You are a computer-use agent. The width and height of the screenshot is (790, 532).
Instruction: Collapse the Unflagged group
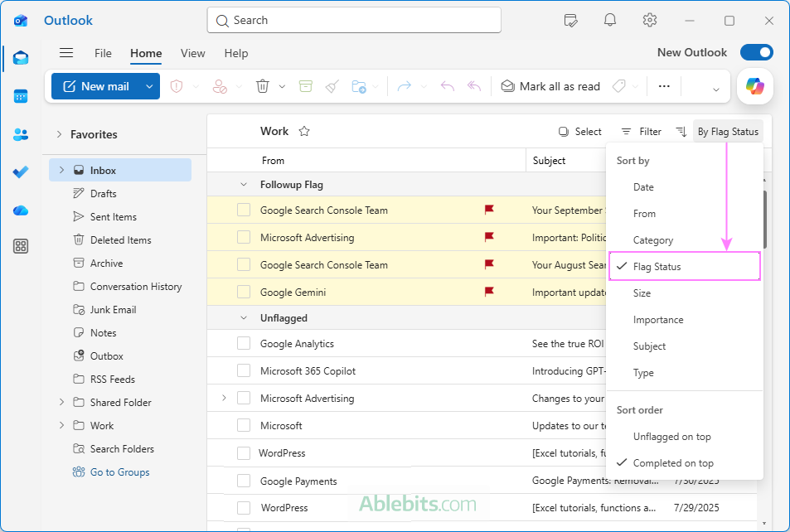tap(244, 318)
